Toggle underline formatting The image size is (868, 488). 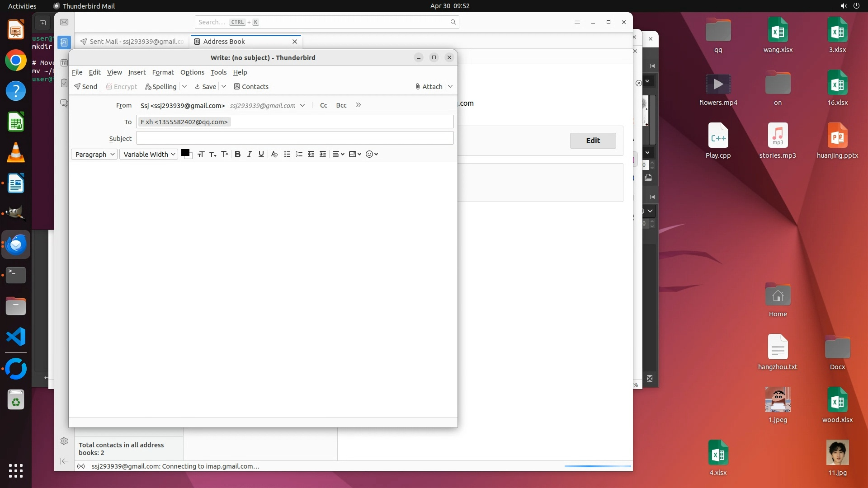[x=261, y=154]
